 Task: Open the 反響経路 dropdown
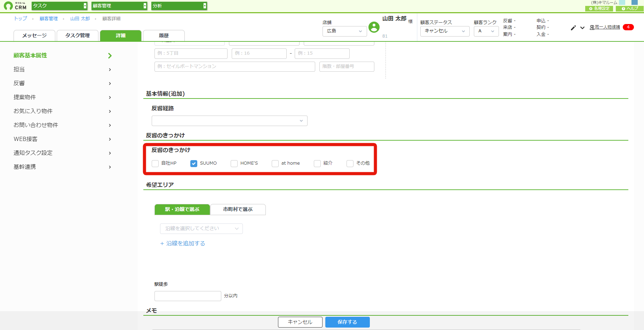click(x=230, y=121)
